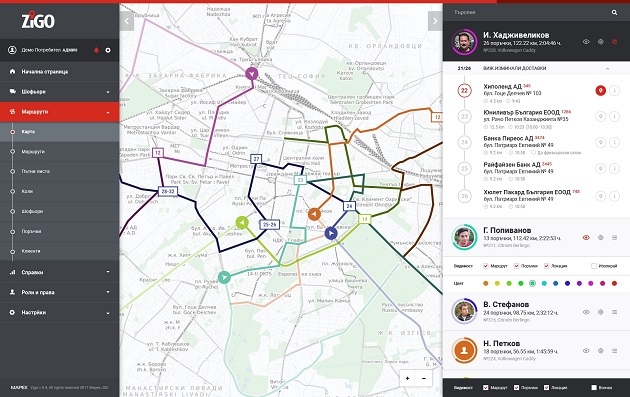Toggle eye visibility for Г. Попиванов
The height and width of the screenshot is (397, 630).
pos(586,237)
